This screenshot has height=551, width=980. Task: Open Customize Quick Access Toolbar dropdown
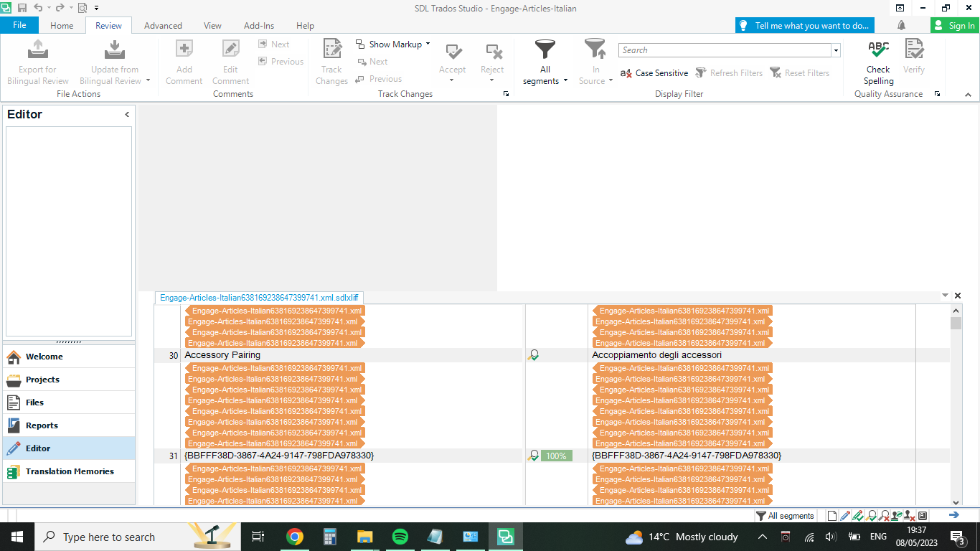coord(97,8)
